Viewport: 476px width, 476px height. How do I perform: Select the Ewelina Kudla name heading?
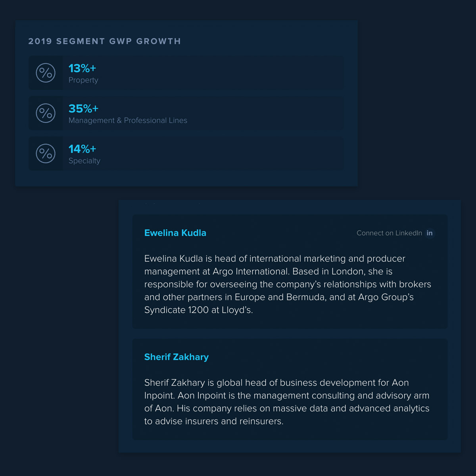[175, 233]
